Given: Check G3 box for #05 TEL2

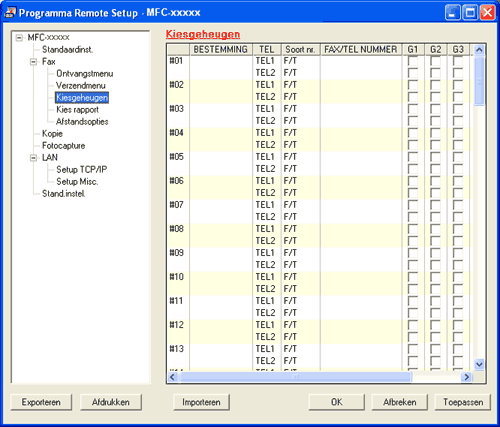Looking at the screenshot, I should (458, 169).
